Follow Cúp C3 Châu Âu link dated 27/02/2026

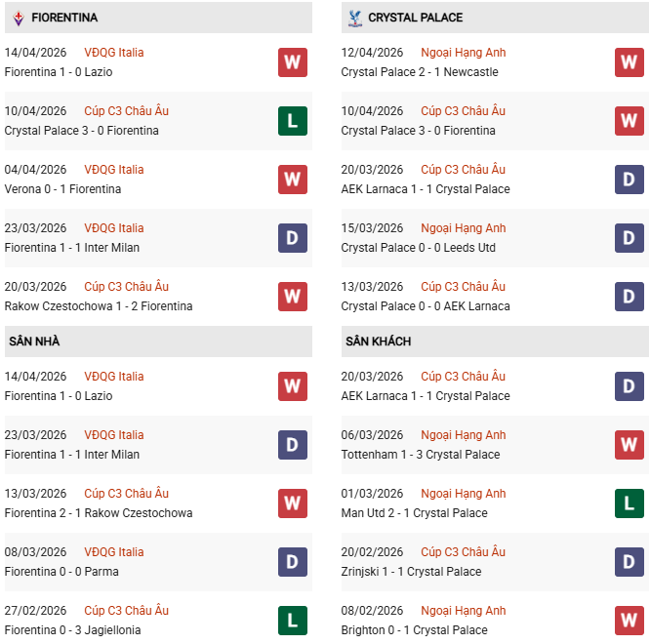tap(126, 611)
